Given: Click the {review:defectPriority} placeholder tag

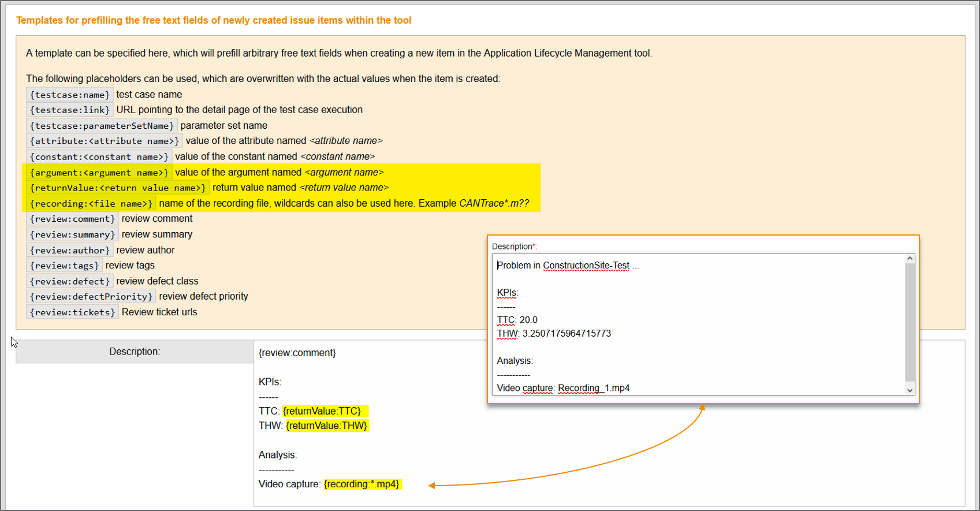Looking at the screenshot, I should 91,297.
